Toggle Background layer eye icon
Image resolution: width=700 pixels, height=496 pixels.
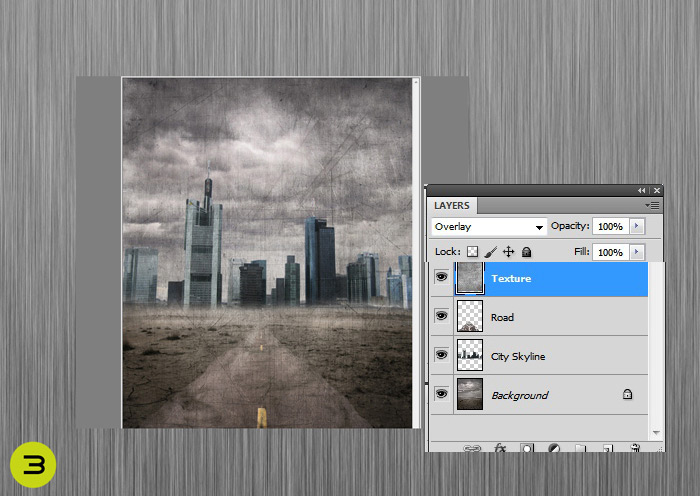pyautogui.click(x=441, y=395)
